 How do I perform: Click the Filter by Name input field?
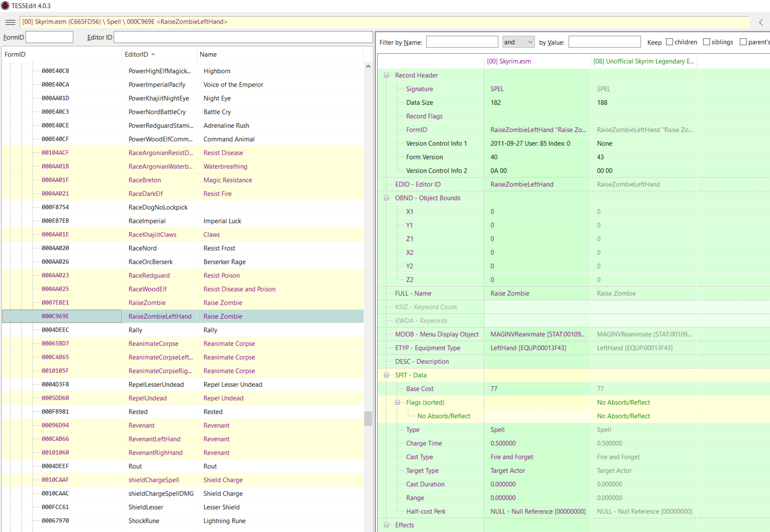click(462, 42)
